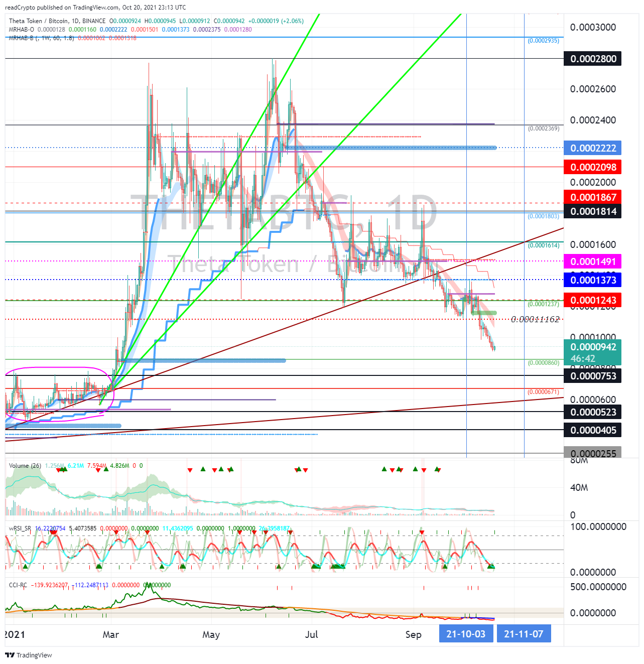Click the gray 0.0000255 price tag
Screen dimensions: 644x664
point(593,453)
